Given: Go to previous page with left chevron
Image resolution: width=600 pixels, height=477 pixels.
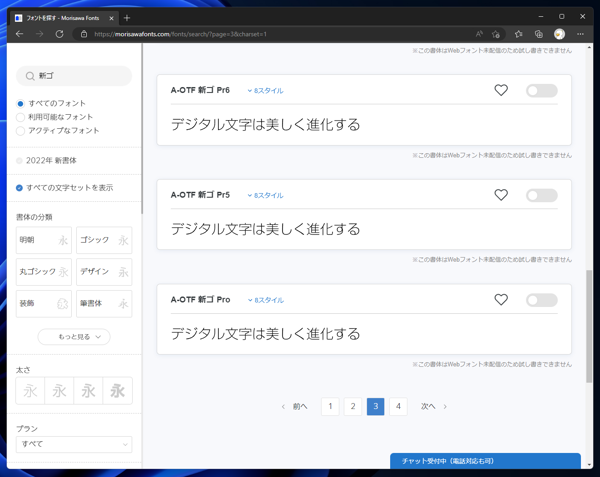Looking at the screenshot, I should [283, 407].
